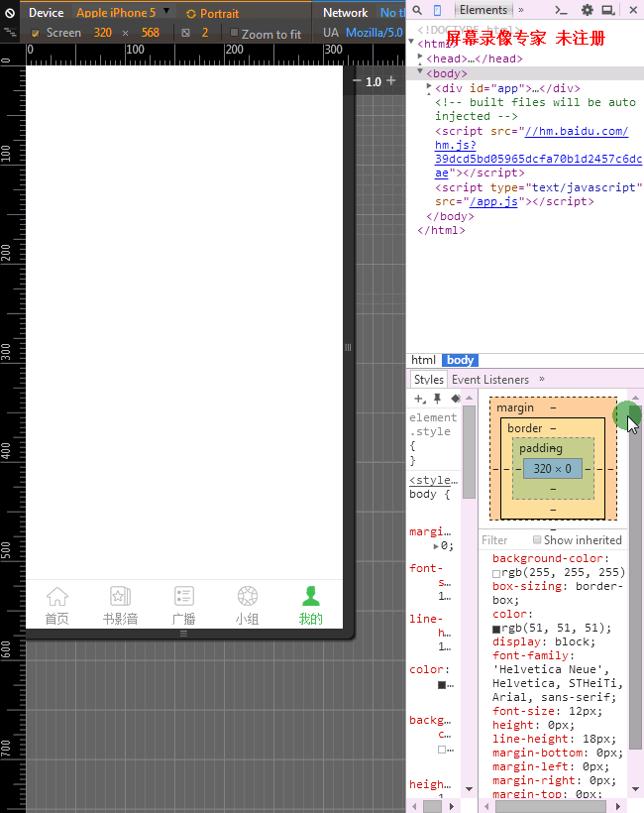Open the /app.js script link
This screenshot has width=644, height=813.
pos(493,201)
